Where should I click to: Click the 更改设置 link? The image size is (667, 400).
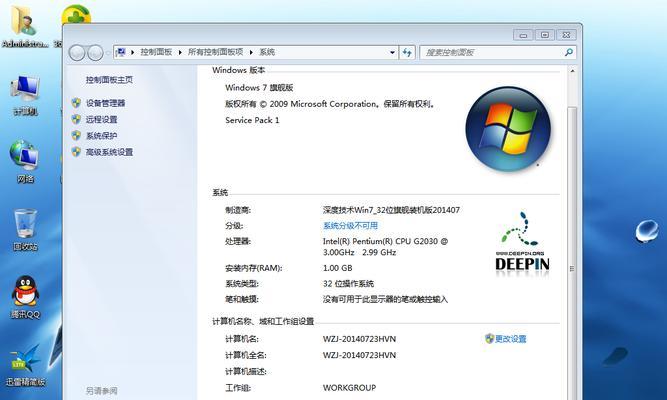tap(510, 339)
